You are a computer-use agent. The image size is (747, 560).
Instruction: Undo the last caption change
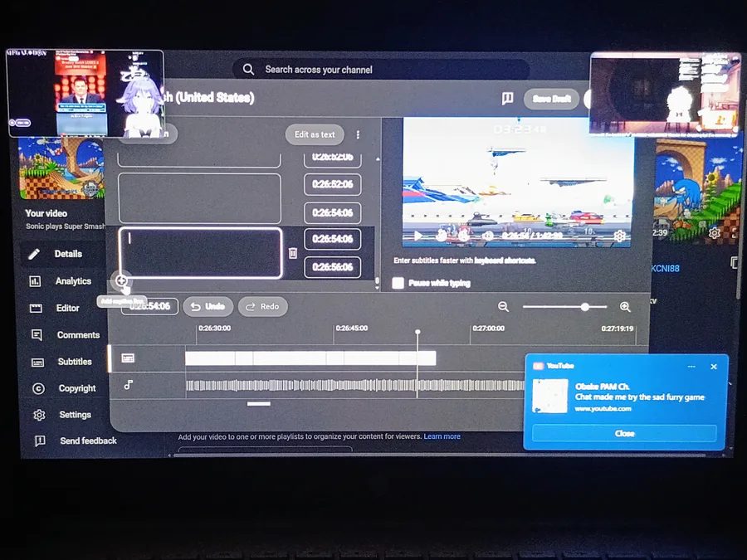[207, 307]
